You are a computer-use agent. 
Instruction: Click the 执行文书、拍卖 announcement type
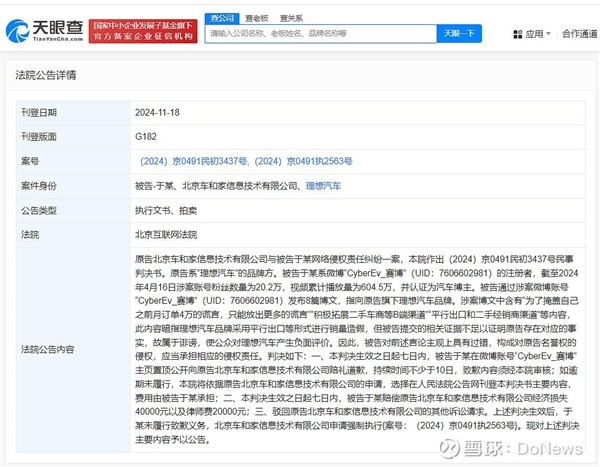[x=165, y=210]
